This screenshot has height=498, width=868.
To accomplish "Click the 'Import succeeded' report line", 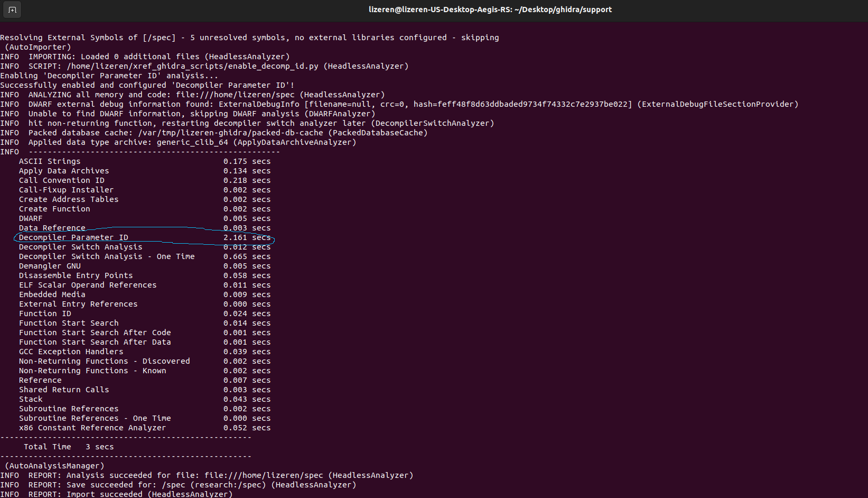I will (116, 494).
